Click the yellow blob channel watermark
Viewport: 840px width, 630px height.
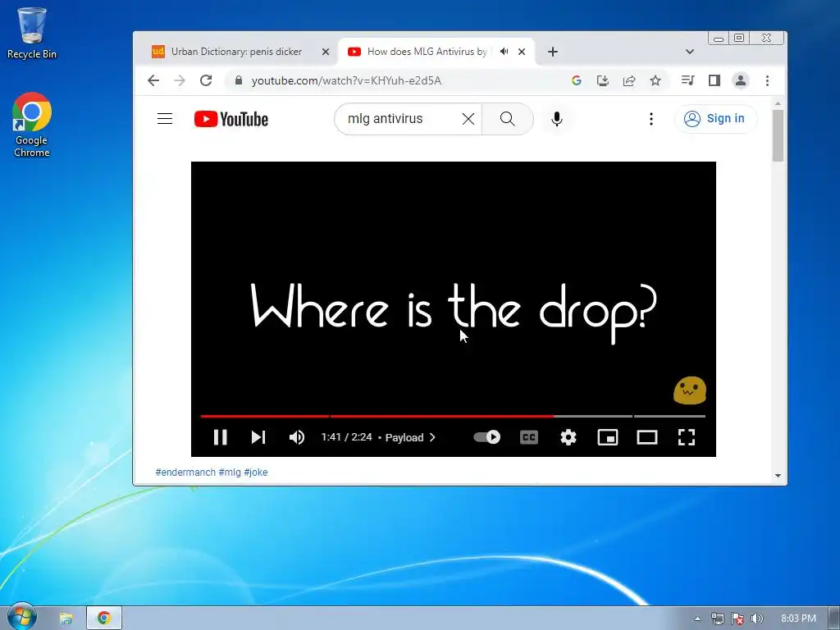(689, 390)
